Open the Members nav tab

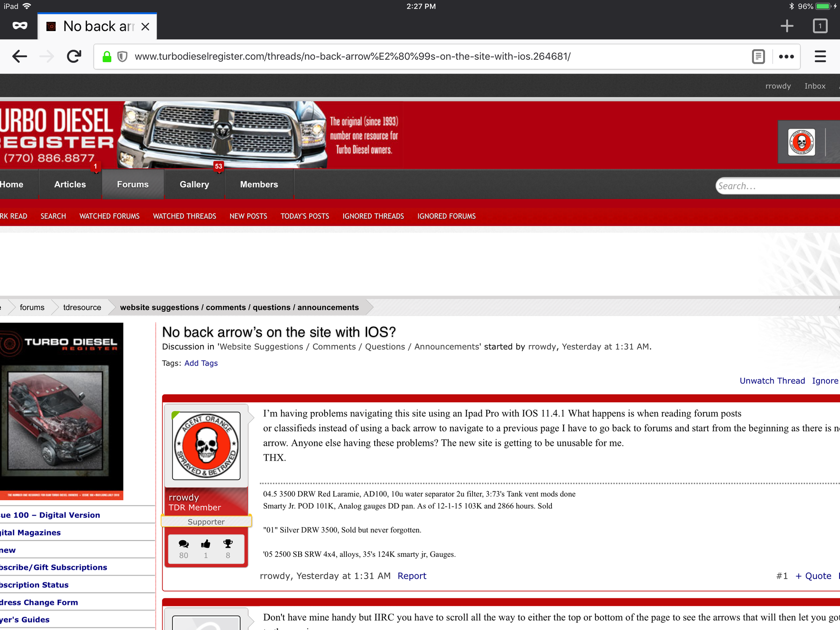click(259, 184)
